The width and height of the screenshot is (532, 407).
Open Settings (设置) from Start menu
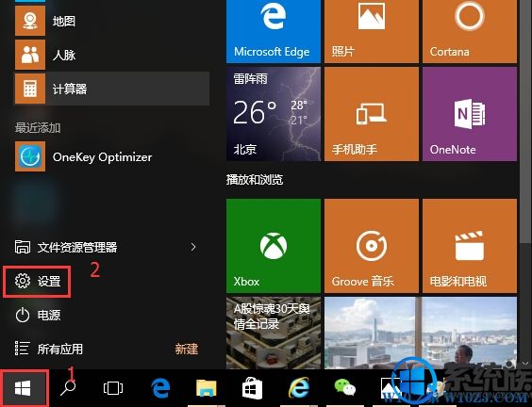(38, 282)
